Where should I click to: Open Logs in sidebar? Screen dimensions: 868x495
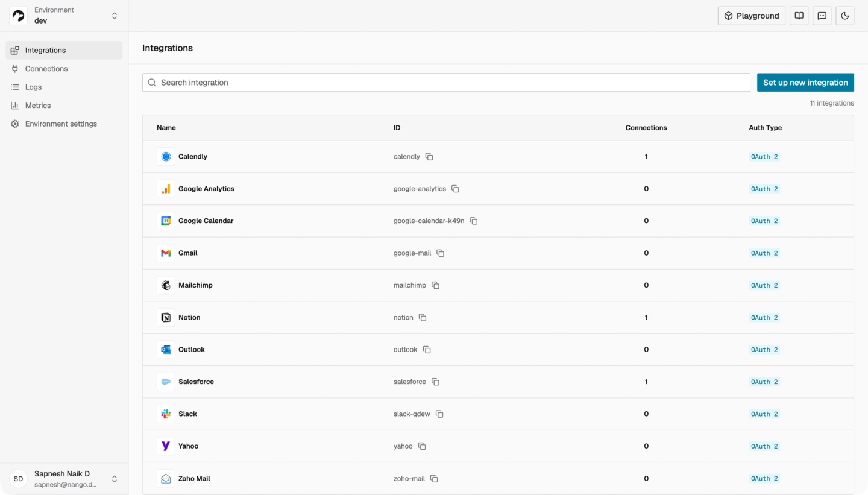point(64,87)
